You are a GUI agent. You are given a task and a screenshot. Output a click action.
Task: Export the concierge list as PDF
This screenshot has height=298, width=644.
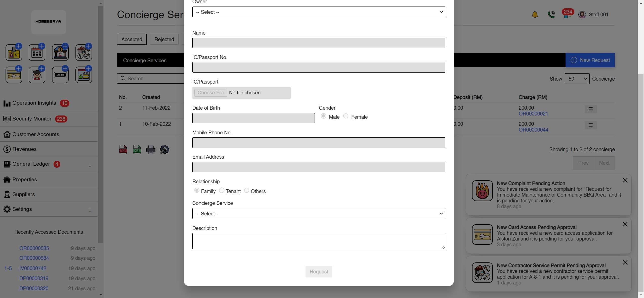[123, 149]
